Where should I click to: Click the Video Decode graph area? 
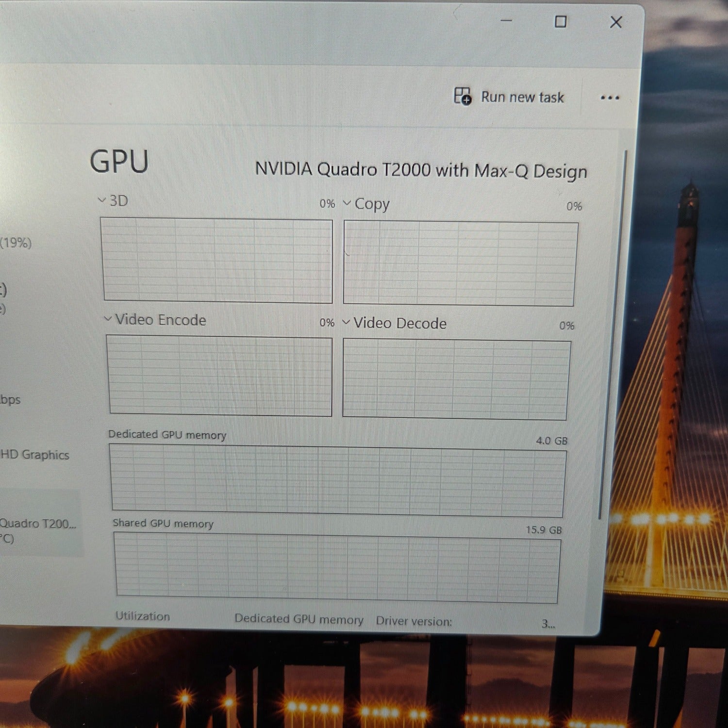tap(456, 379)
